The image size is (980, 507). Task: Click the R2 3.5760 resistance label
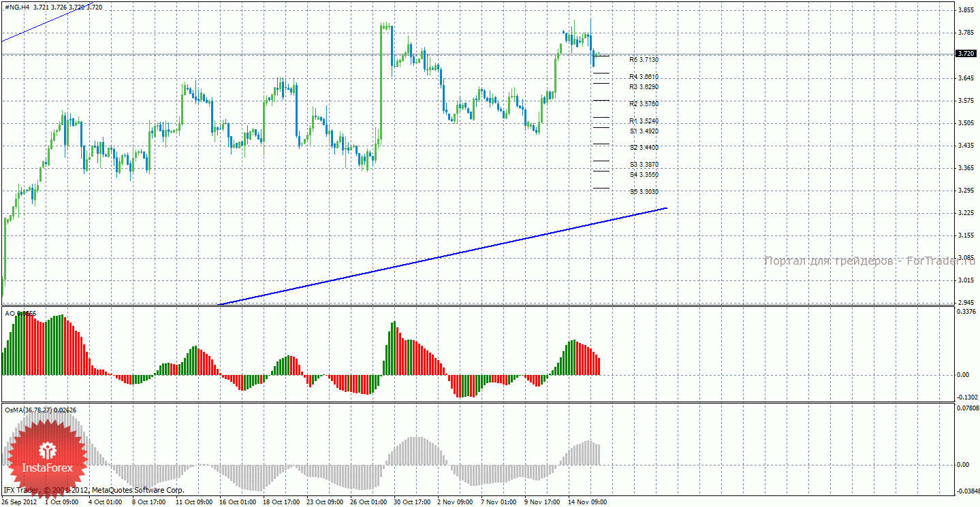click(x=644, y=104)
